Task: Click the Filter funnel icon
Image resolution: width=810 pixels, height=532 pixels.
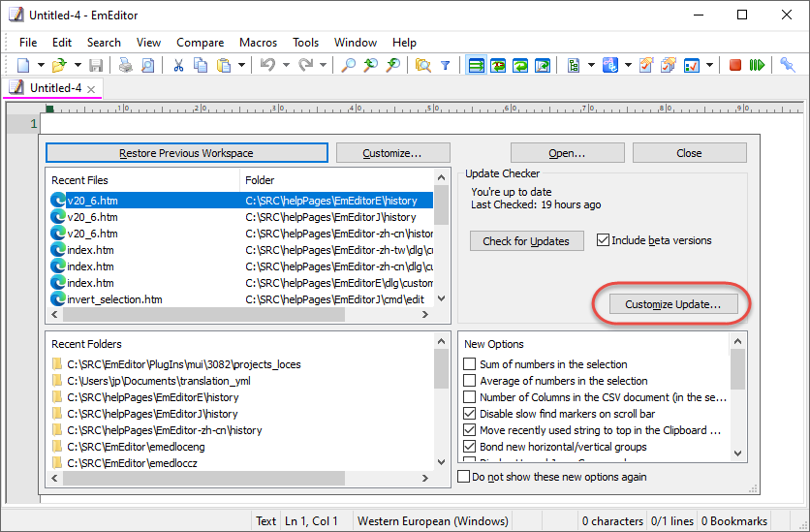Action: tap(446, 66)
